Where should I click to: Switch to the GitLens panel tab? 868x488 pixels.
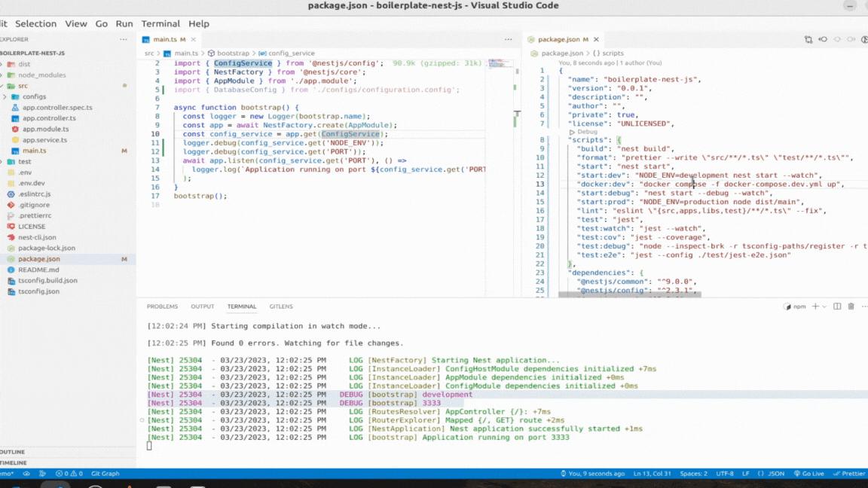281,307
